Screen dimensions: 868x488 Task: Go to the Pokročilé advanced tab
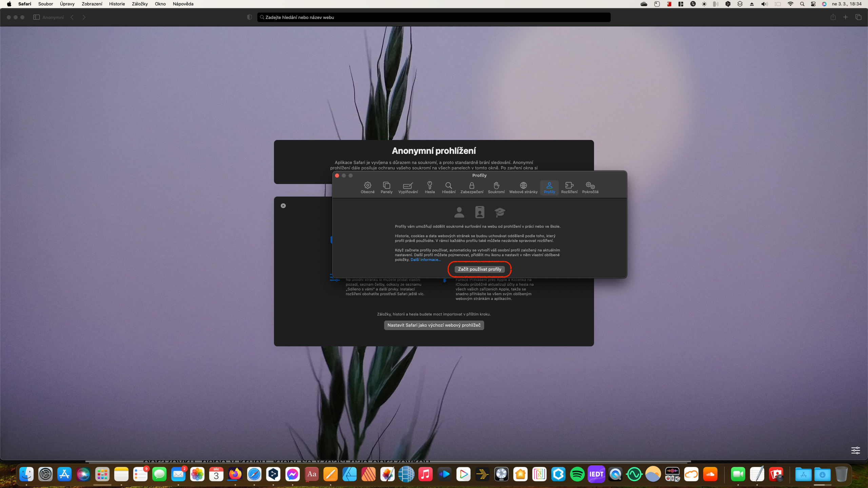coord(590,187)
